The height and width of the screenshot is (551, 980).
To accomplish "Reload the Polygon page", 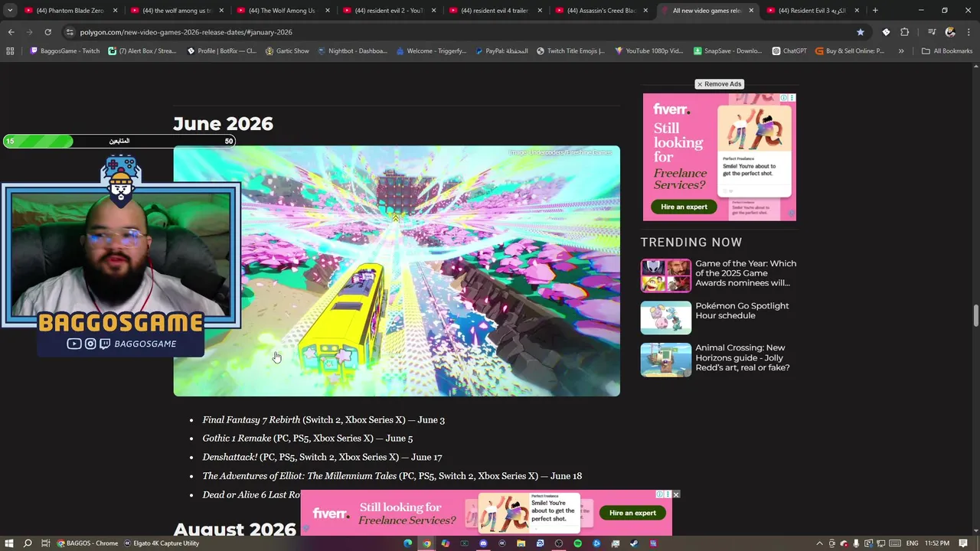I will 47,32.
